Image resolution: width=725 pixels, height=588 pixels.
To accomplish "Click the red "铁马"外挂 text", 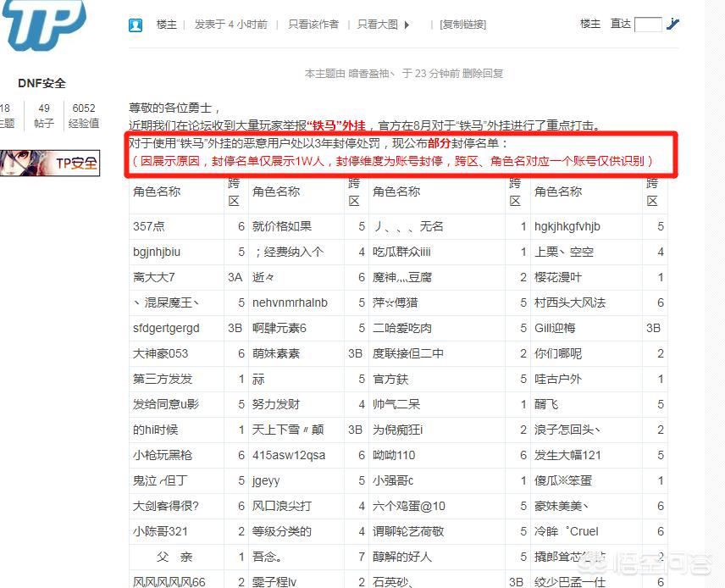I will [x=336, y=125].
